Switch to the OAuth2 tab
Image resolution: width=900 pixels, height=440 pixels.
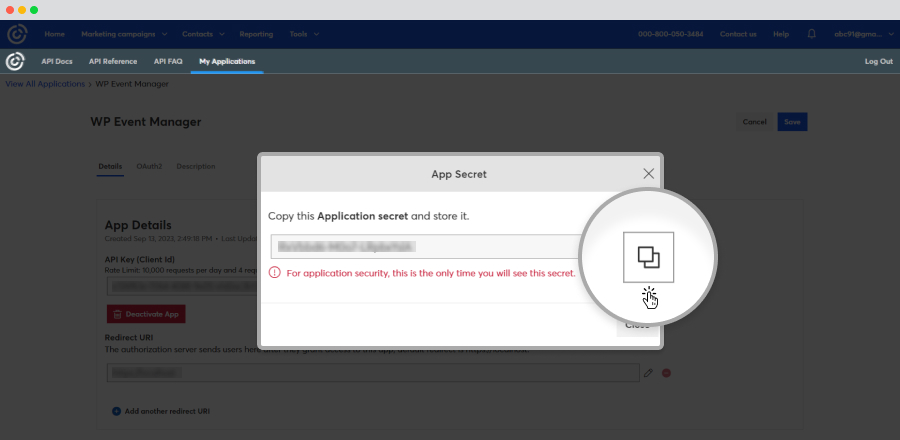tap(149, 166)
